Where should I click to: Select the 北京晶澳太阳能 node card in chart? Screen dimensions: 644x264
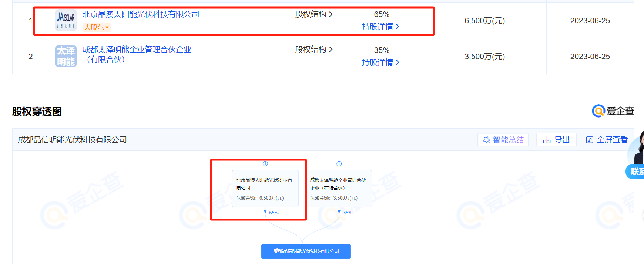265,189
